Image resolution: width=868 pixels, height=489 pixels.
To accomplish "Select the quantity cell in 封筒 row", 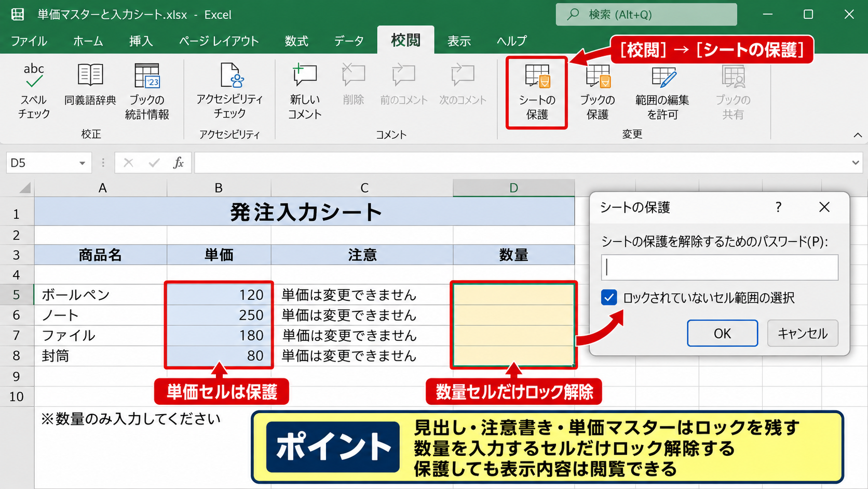I will coord(513,355).
